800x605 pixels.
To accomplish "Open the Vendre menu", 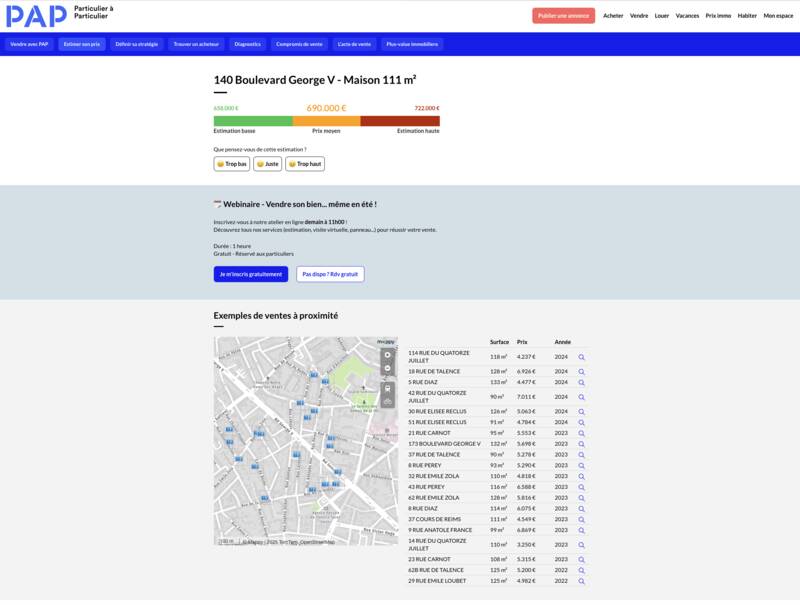I will (x=639, y=16).
